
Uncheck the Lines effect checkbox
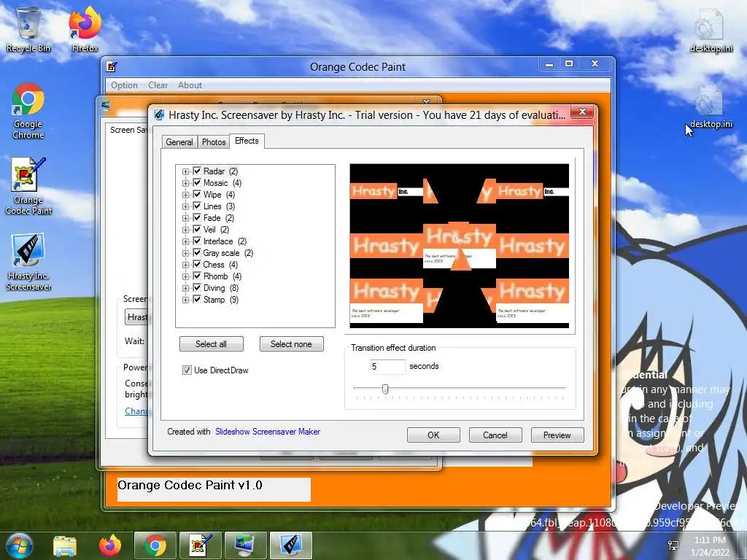click(x=197, y=206)
